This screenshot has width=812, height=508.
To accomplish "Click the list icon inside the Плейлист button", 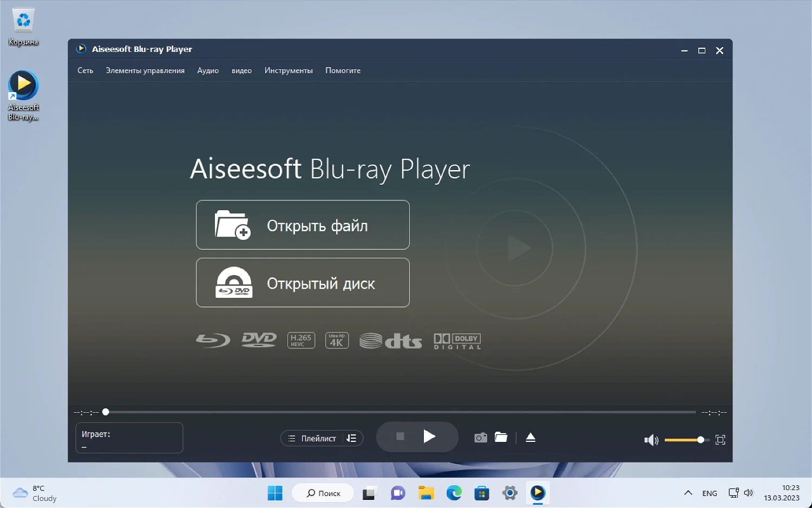I will point(291,438).
